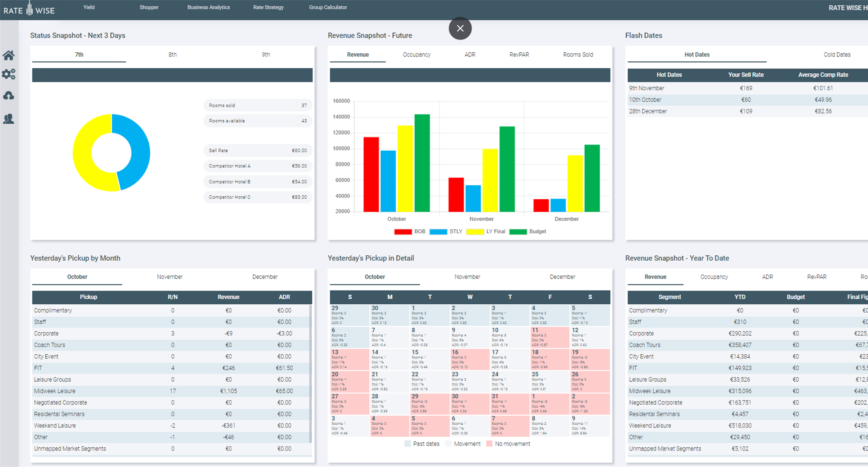Open the users icon in sidebar
This screenshot has width=868, height=467.
pyautogui.click(x=9, y=119)
